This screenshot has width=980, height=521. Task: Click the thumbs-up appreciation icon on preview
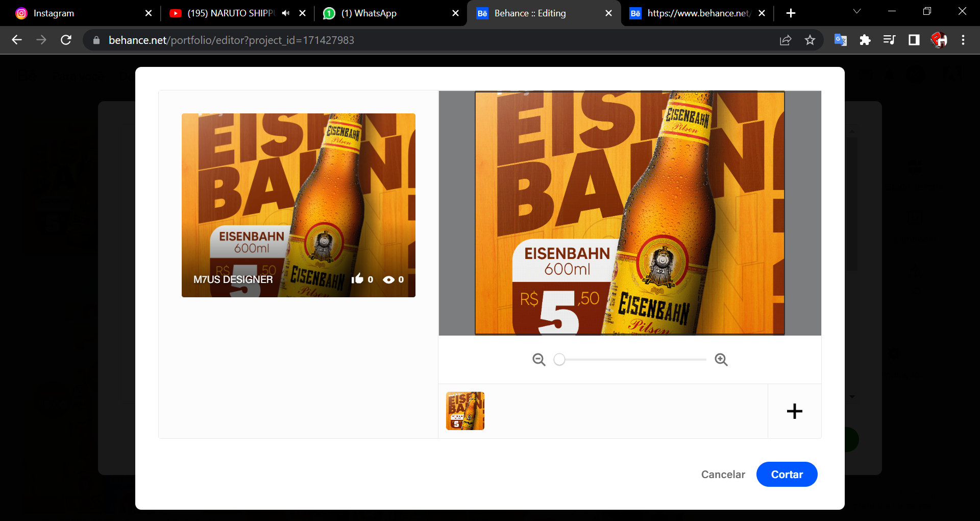tap(357, 279)
